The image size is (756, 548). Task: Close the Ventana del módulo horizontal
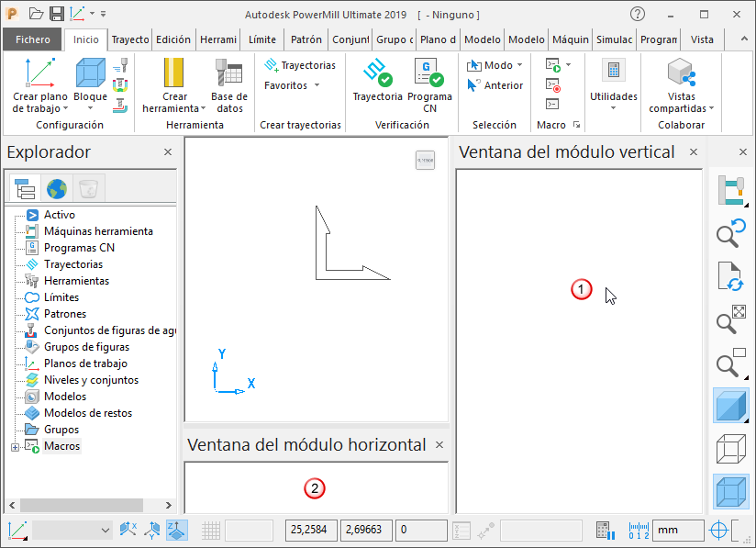(x=439, y=445)
